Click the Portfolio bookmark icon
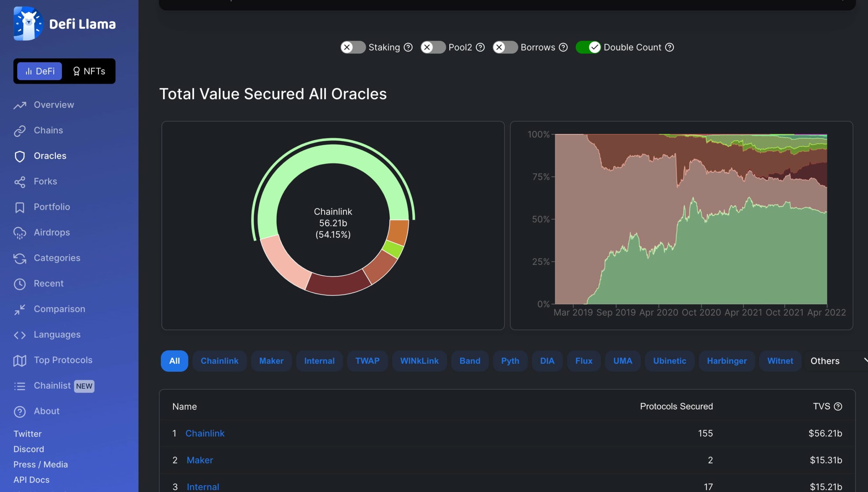This screenshot has height=492, width=868. click(x=20, y=207)
